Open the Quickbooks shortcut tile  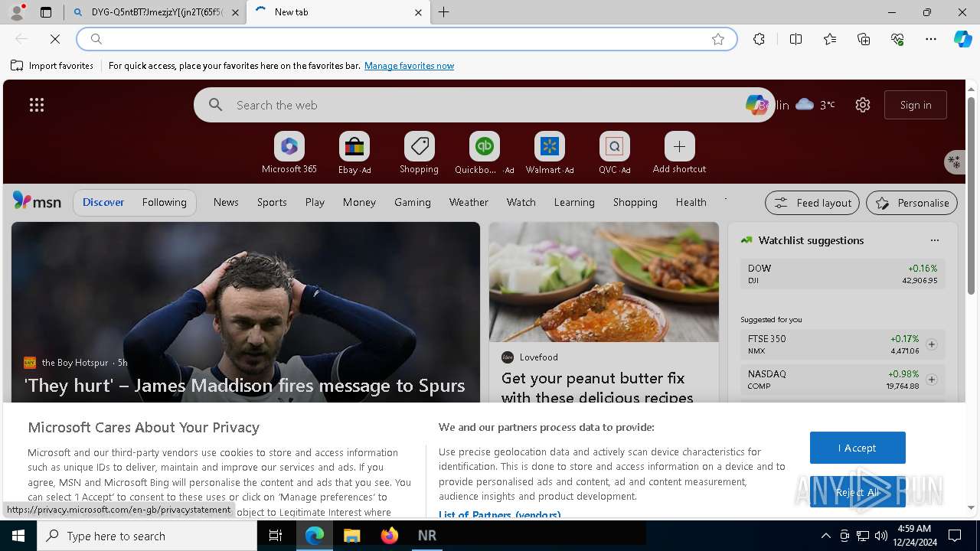pyautogui.click(x=484, y=152)
